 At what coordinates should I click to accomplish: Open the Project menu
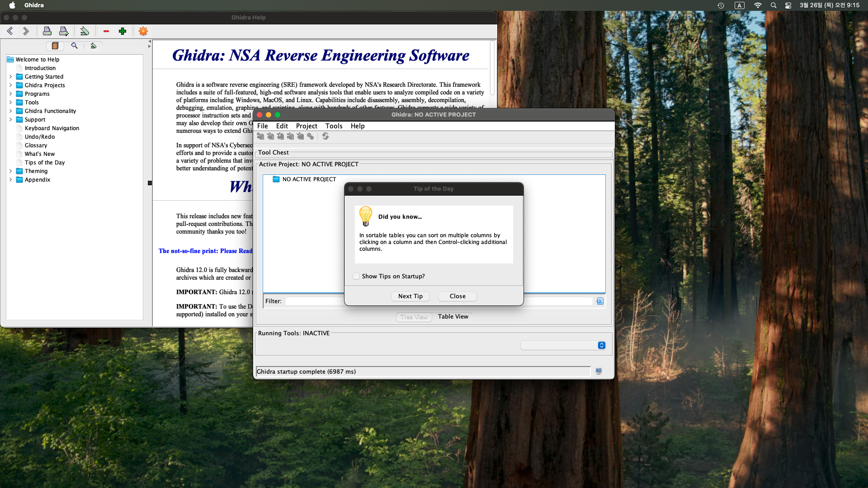click(307, 126)
